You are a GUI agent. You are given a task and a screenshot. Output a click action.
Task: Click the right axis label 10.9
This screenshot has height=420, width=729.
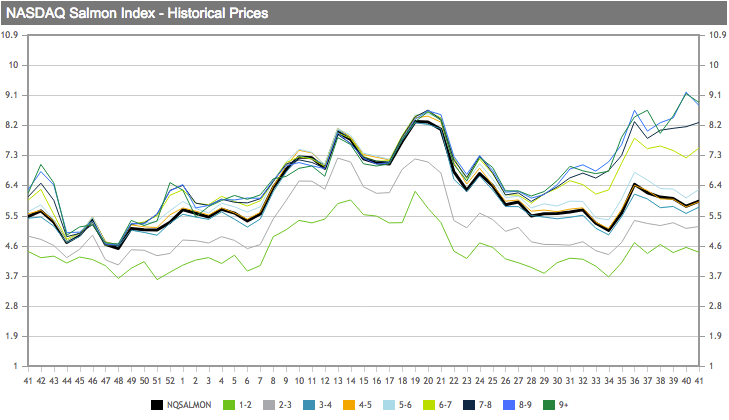point(717,35)
